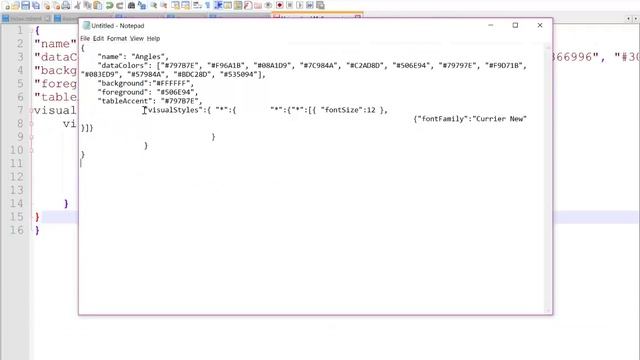This screenshot has height=360, width=640.
Task: Click the Open file icon in Notepad++ toolbar
Action: click(16, 5)
